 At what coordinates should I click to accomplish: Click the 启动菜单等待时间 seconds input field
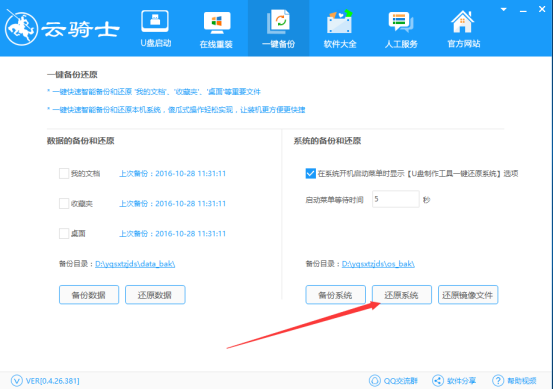[x=396, y=199]
